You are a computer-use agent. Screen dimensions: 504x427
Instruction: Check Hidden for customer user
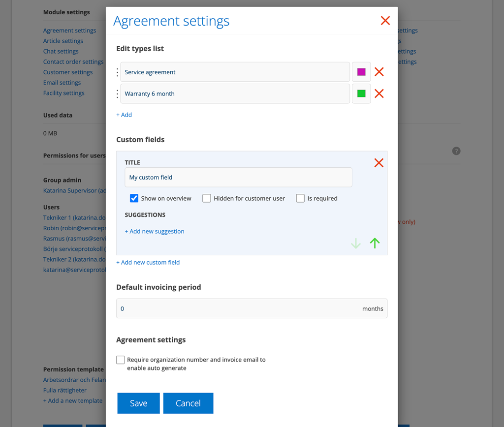click(207, 198)
